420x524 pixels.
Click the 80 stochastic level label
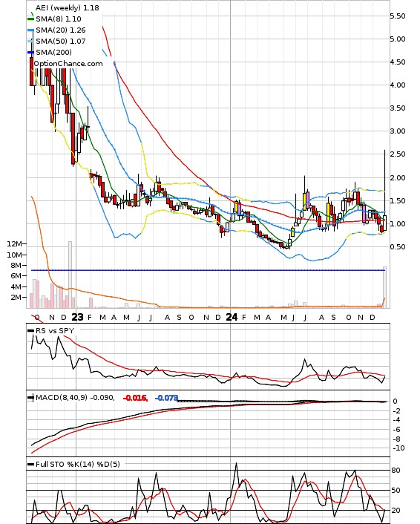tap(396, 471)
